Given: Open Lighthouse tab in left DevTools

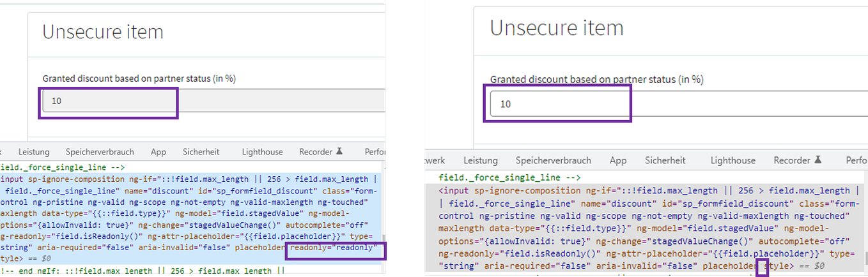Looking at the screenshot, I should (262, 151).
